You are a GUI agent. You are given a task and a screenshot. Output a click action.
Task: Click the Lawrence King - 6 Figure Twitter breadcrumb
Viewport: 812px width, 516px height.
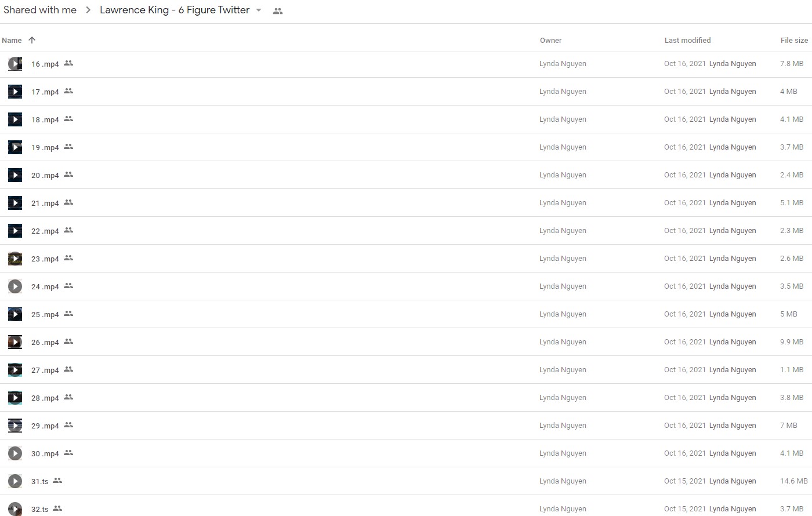(x=175, y=10)
